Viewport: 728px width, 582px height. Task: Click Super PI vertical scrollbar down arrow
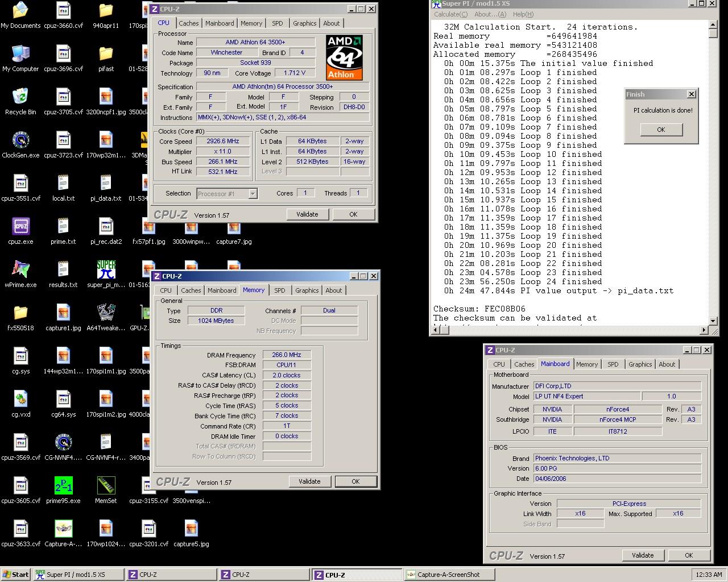coord(713,321)
